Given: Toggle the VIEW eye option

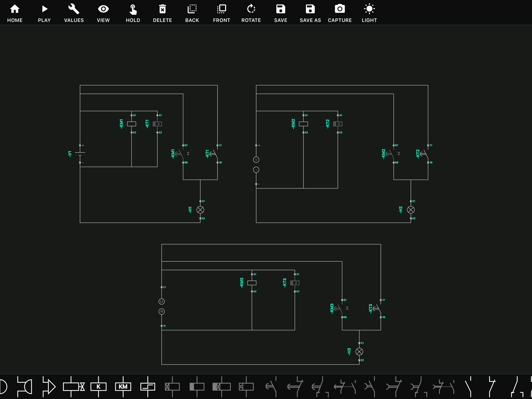Looking at the screenshot, I should [x=103, y=13].
